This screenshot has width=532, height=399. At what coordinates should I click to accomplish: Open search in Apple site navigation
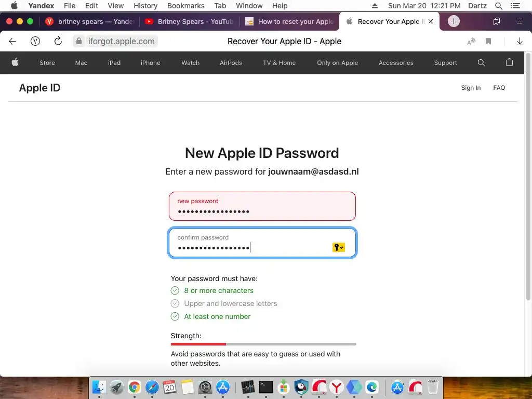tap(481, 63)
